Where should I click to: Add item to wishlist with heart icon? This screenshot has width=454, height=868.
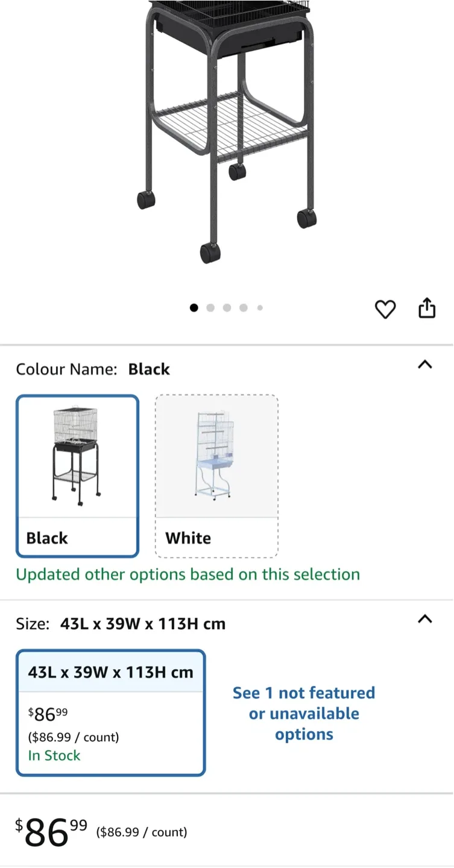385,309
